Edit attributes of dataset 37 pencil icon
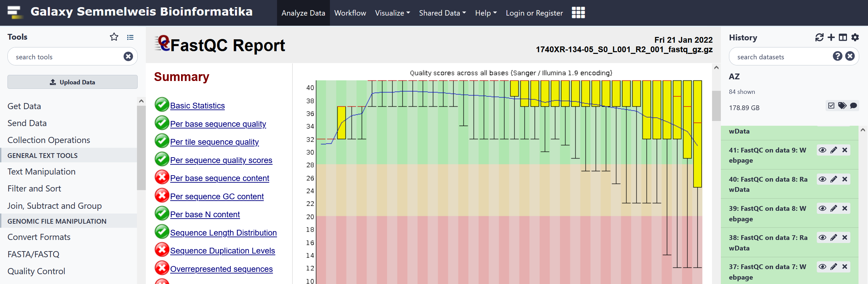 pos(834,267)
